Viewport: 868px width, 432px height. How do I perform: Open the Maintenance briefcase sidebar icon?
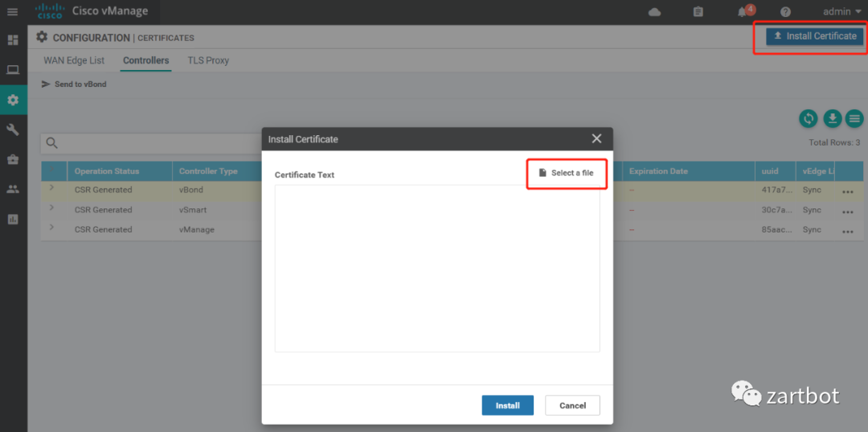click(x=13, y=159)
